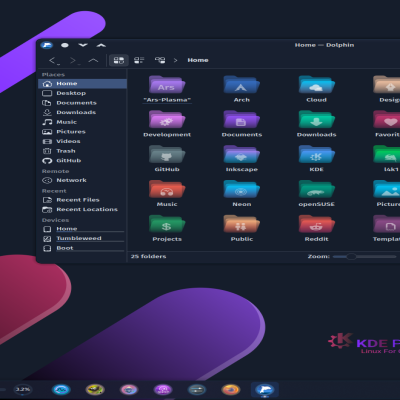This screenshot has height=400, width=400.
Task: Open Network under Remote
Action: point(82,180)
